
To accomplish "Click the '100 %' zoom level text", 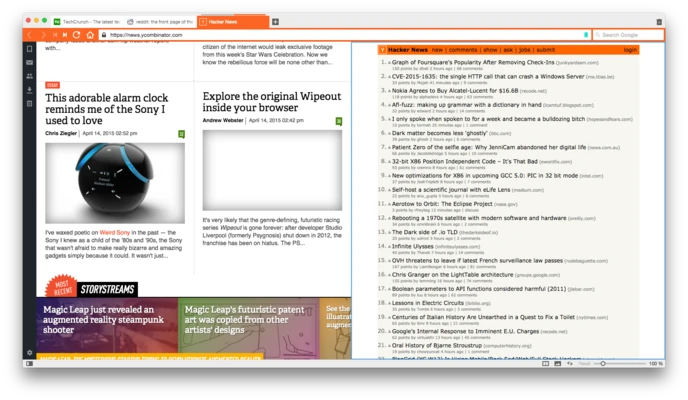I will (x=656, y=364).
